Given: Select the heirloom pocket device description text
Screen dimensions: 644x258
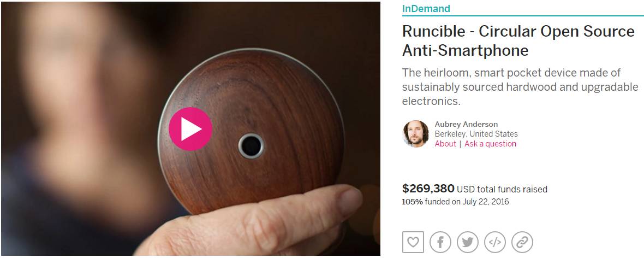Looking at the screenshot, I should tap(520, 87).
